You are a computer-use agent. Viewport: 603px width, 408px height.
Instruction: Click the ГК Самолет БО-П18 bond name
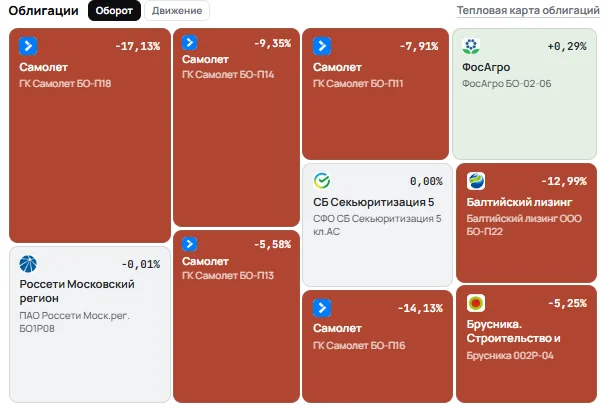[x=65, y=83]
